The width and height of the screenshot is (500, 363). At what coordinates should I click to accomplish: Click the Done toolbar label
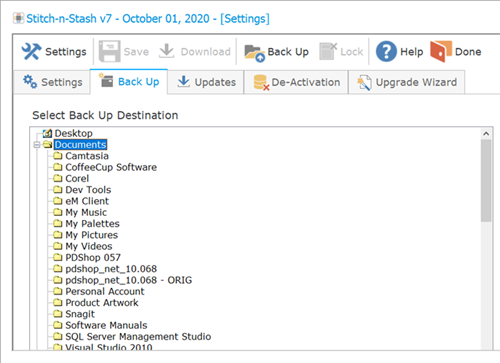pyautogui.click(x=468, y=52)
